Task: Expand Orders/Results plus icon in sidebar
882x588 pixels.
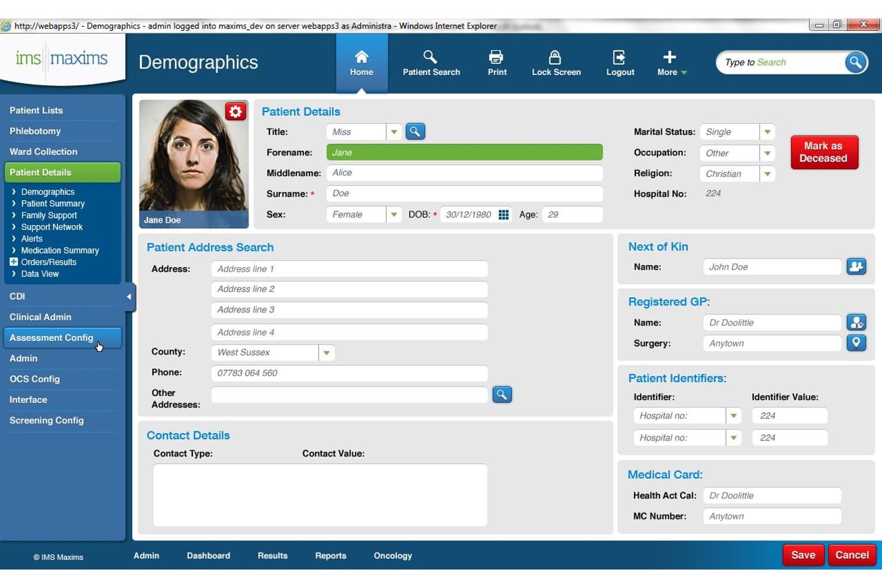Action: coord(14,262)
